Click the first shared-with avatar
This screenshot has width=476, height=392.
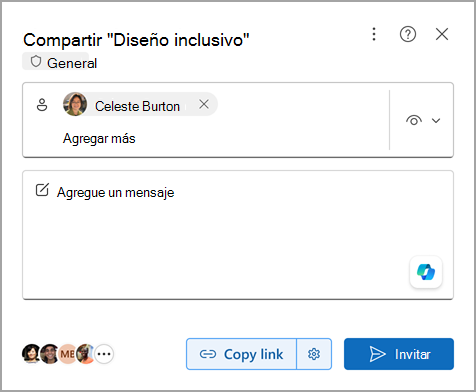pos(31,354)
